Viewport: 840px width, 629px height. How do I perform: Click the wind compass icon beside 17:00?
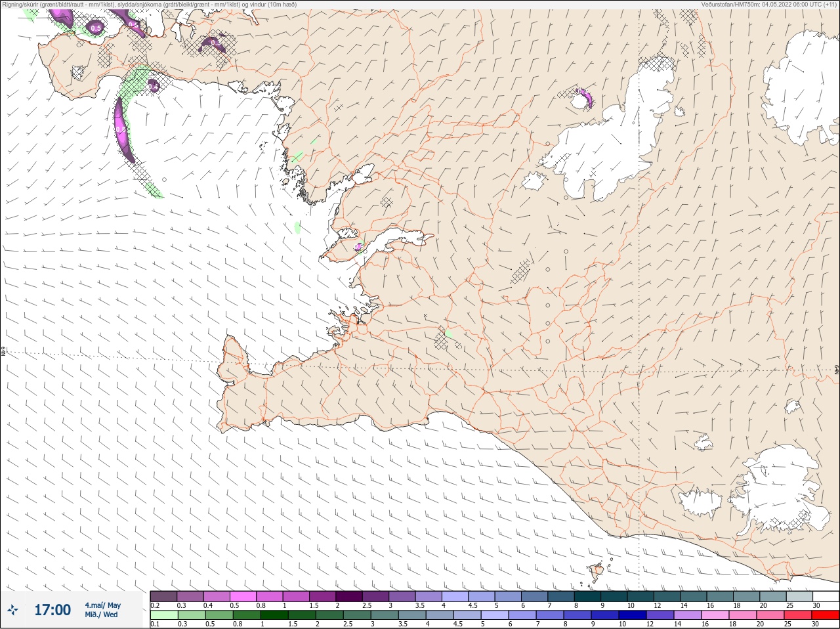tap(12, 611)
